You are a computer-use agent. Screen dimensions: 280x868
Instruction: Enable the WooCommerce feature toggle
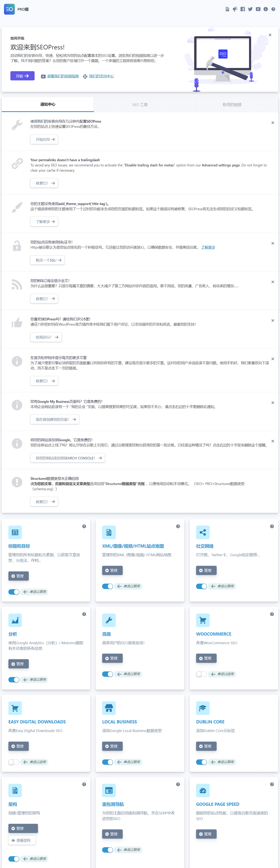point(202,674)
